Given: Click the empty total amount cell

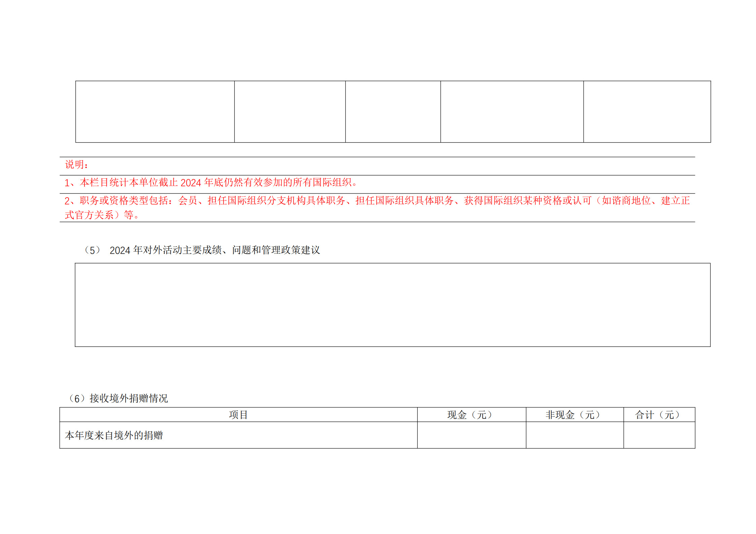Looking at the screenshot, I should coord(659,435).
